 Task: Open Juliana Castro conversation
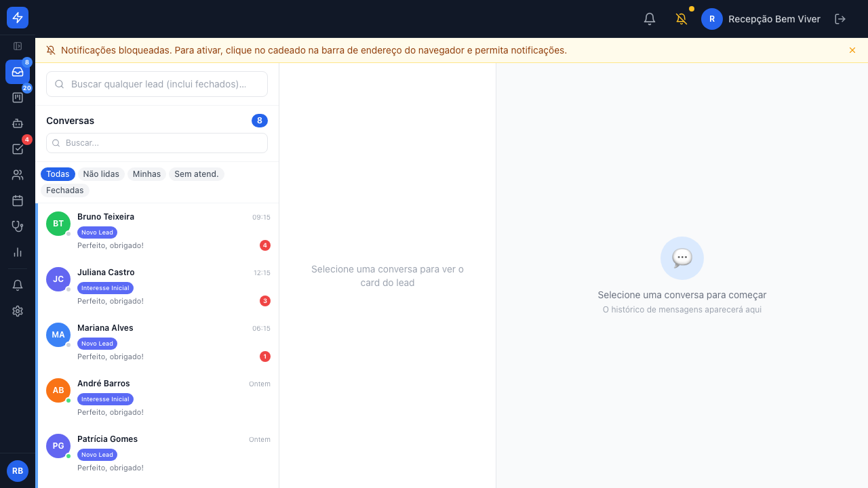pos(158,287)
